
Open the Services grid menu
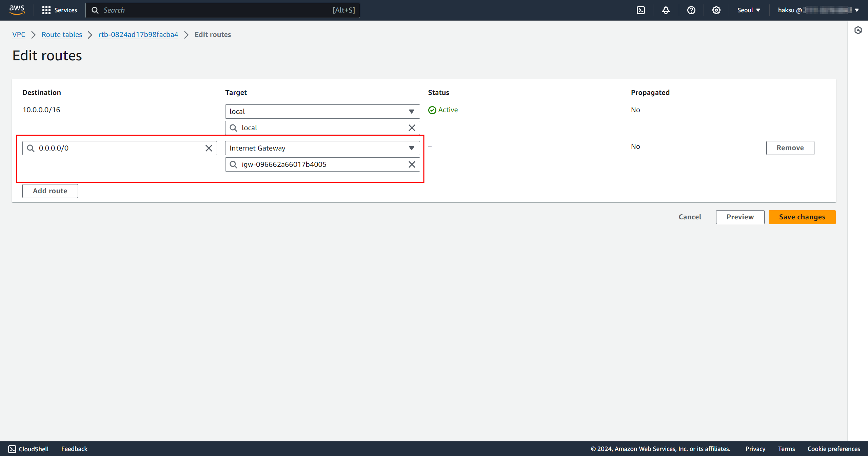click(60, 10)
